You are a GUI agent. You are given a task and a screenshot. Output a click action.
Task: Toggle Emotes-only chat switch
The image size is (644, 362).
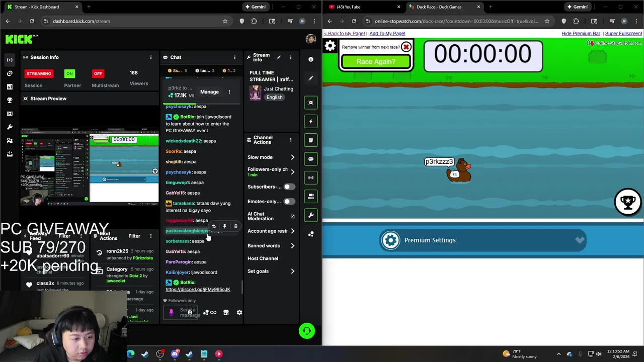[289, 202]
